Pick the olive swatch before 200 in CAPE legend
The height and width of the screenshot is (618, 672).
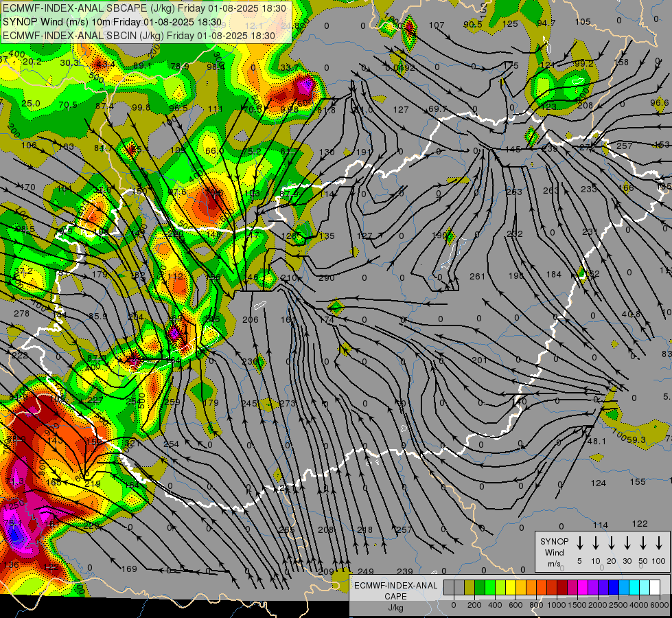point(470,587)
